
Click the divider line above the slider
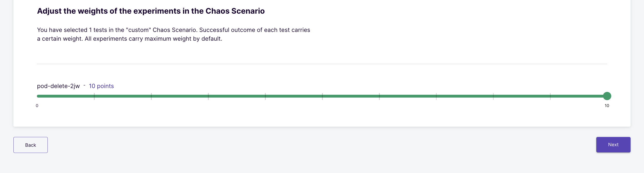(x=322, y=64)
